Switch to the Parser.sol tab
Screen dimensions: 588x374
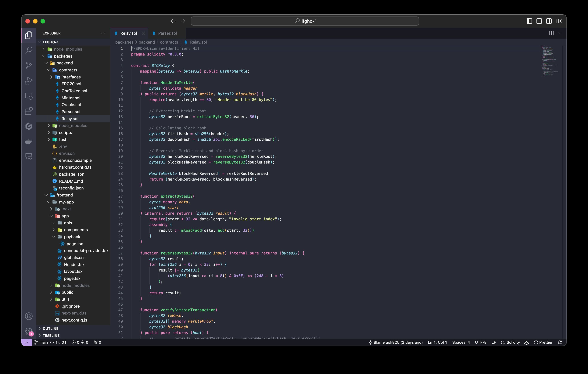pyautogui.click(x=167, y=33)
